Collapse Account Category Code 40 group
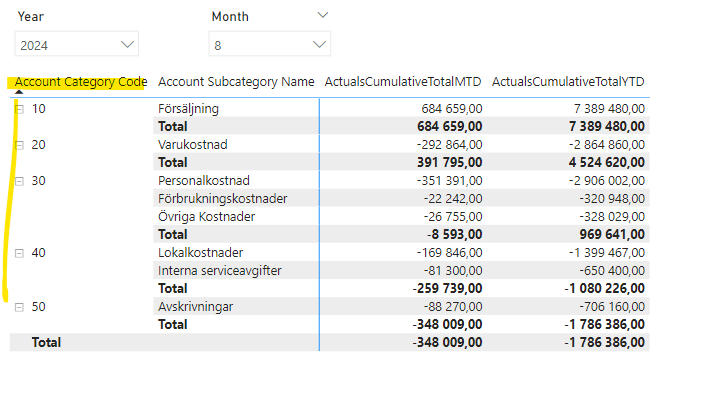 (x=19, y=253)
